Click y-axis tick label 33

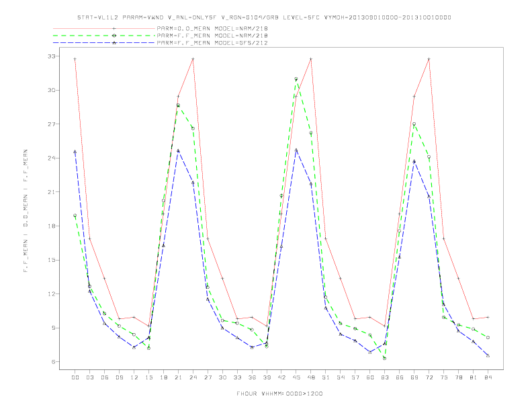pos(52,56)
